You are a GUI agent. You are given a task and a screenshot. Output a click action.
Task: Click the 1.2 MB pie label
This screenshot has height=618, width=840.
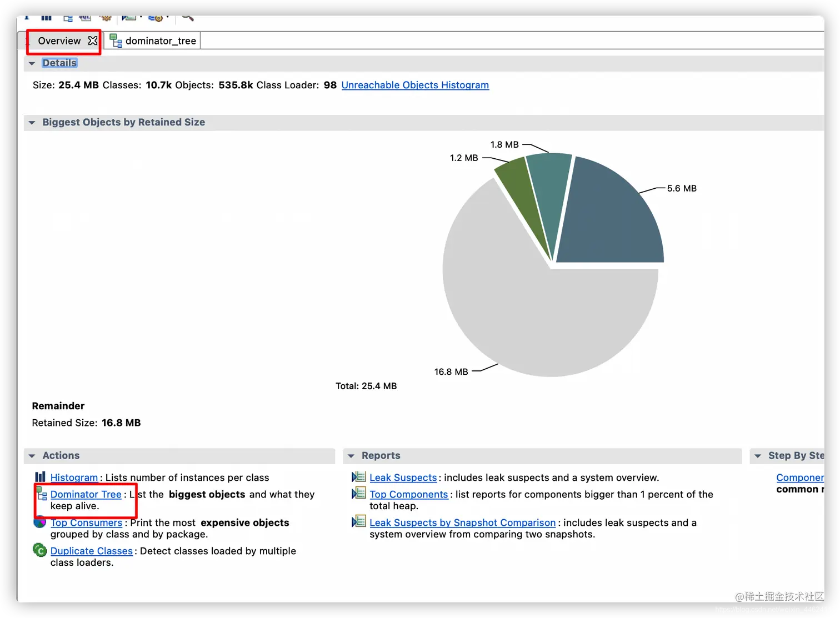pyautogui.click(x=464, y=158)
